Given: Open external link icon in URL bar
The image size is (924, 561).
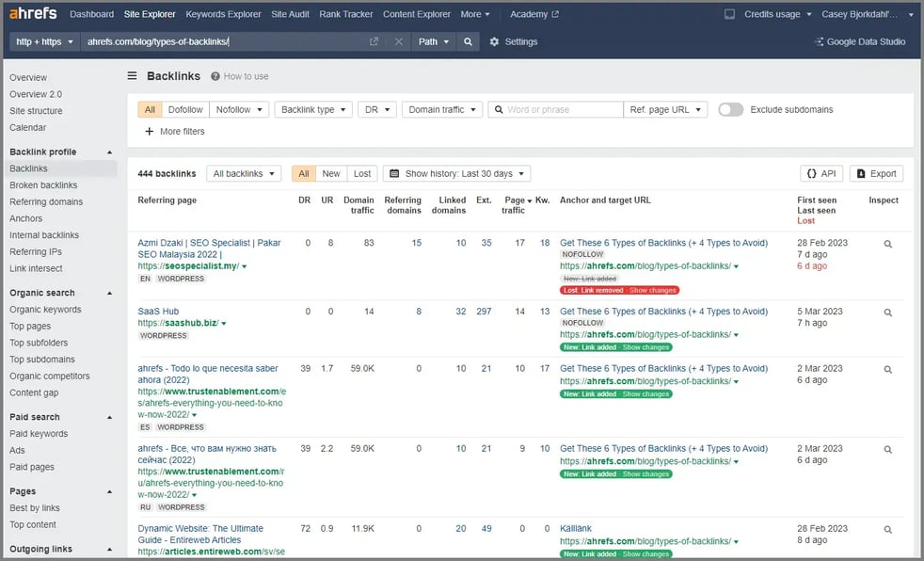Looking at the screenshot, I should 374,41.
